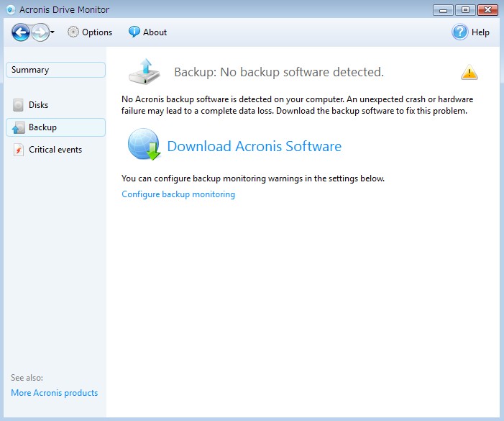The height and width of the screenshot is (421, 504).
Task: Open the Help label in toolbar
Action: point(480,32)
